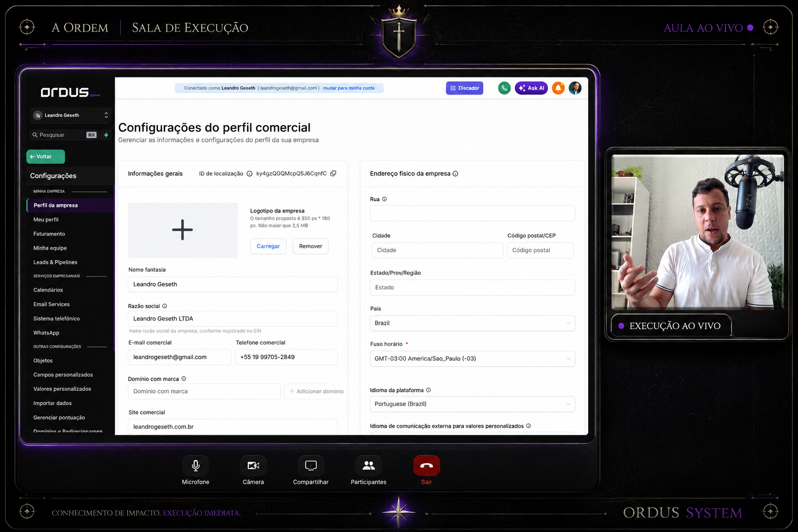798x532 pixels.
Task: Click info icon next to ID de localização
Action: (x=249, y=174)
